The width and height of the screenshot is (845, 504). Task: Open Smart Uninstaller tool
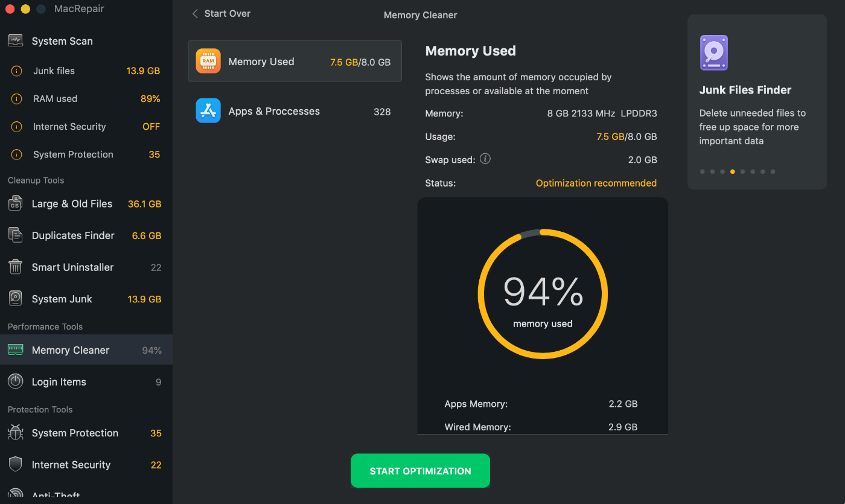[x=86, y=267]
